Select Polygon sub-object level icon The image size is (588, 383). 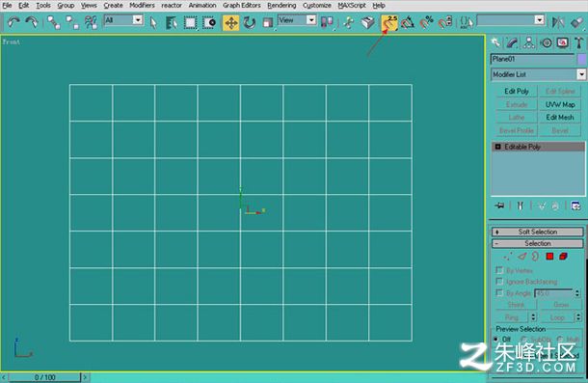pos(549,257)
